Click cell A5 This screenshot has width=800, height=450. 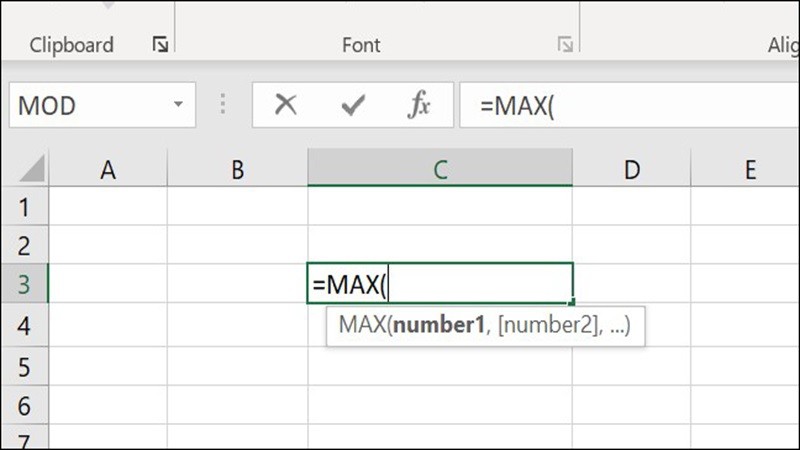[108, 366]
